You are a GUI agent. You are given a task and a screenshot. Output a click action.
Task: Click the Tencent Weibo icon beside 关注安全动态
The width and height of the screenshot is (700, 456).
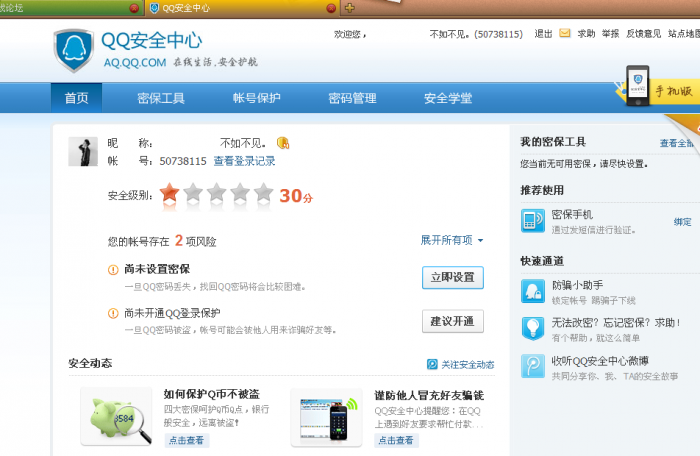tap(432, 364)
